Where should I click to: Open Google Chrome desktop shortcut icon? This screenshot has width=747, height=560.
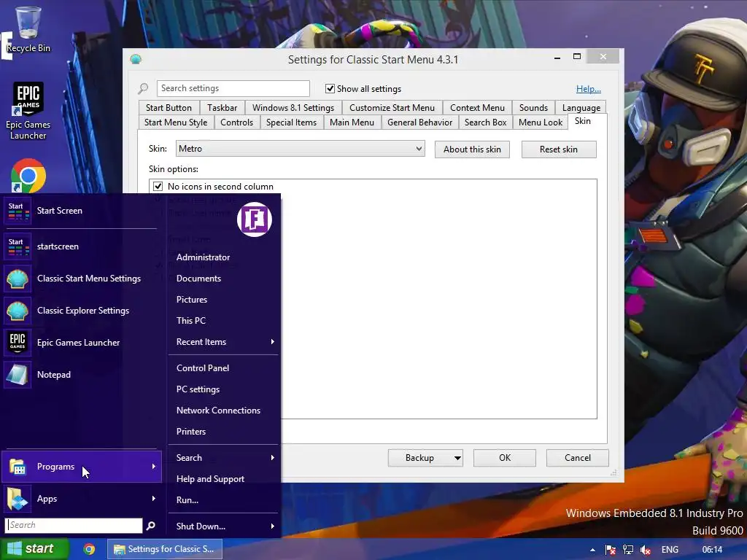28,176
